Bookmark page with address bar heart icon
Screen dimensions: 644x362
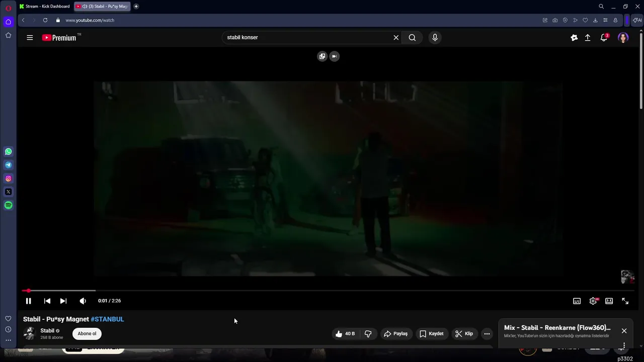pyautogui.click(x=585, y=20)
